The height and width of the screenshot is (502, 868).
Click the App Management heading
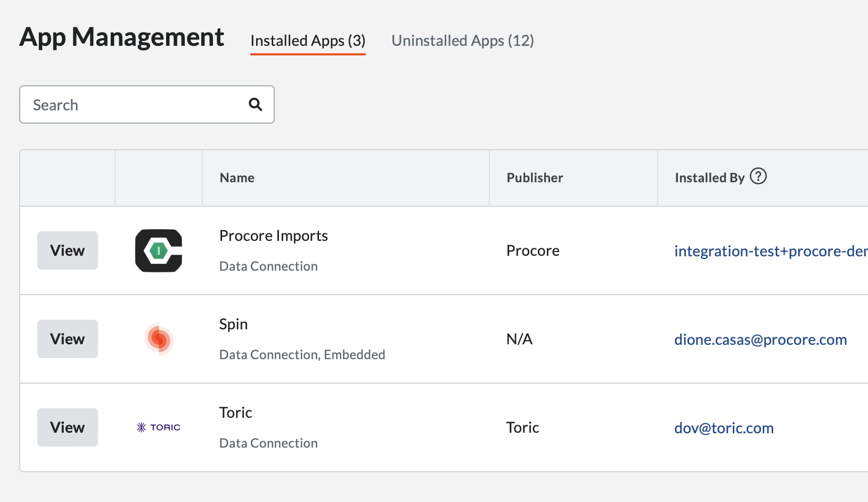coord(122,37)
